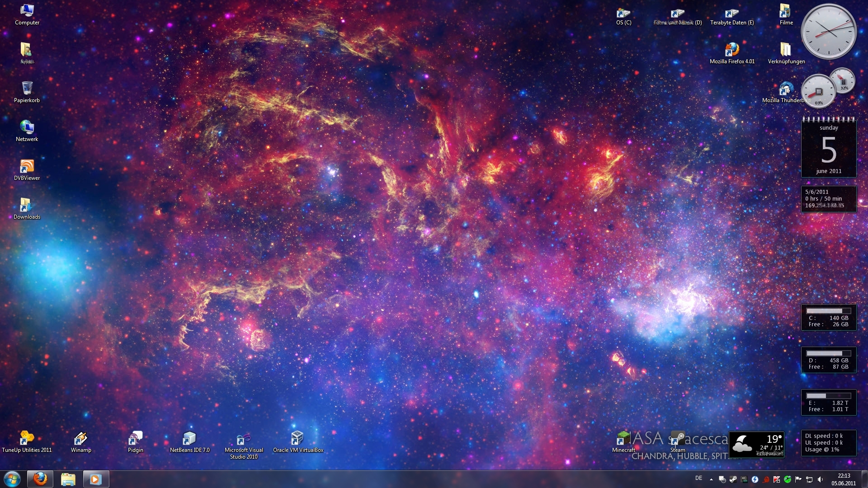Open Windows Explorer from taskbar
Viewport: 868px width, 488px height.
point(68,479)
